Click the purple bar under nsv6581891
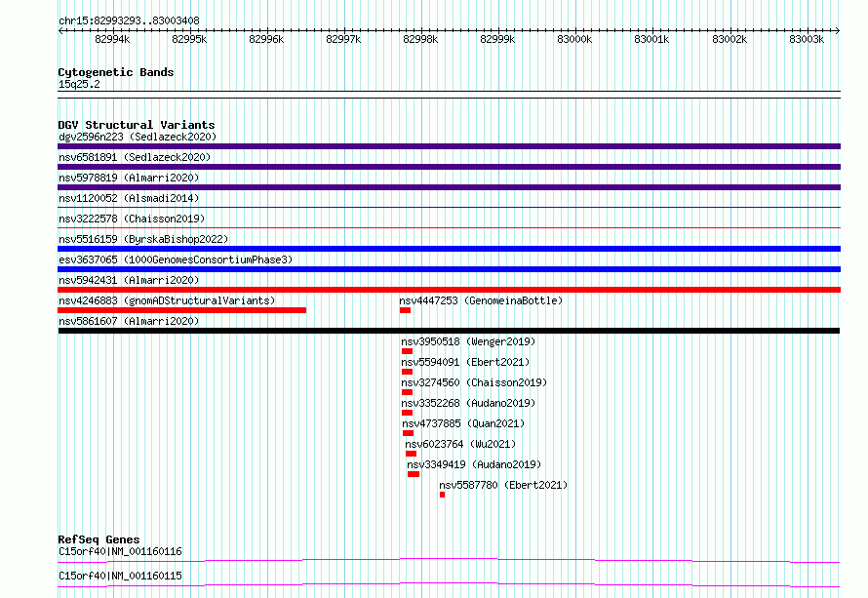The width and height of the screenshot is (868, 598). (x=449, y=167)
